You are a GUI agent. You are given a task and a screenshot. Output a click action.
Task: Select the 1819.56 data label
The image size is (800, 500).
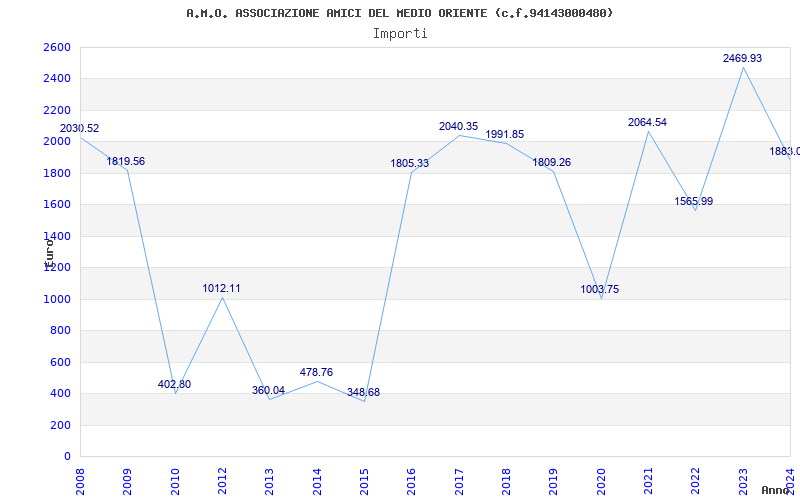pyautogui.click(x=126, y=162)
